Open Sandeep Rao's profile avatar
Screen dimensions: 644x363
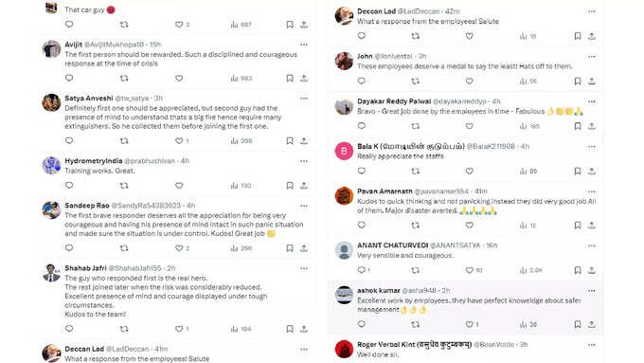pyautogui.click(x=51, y=210)
